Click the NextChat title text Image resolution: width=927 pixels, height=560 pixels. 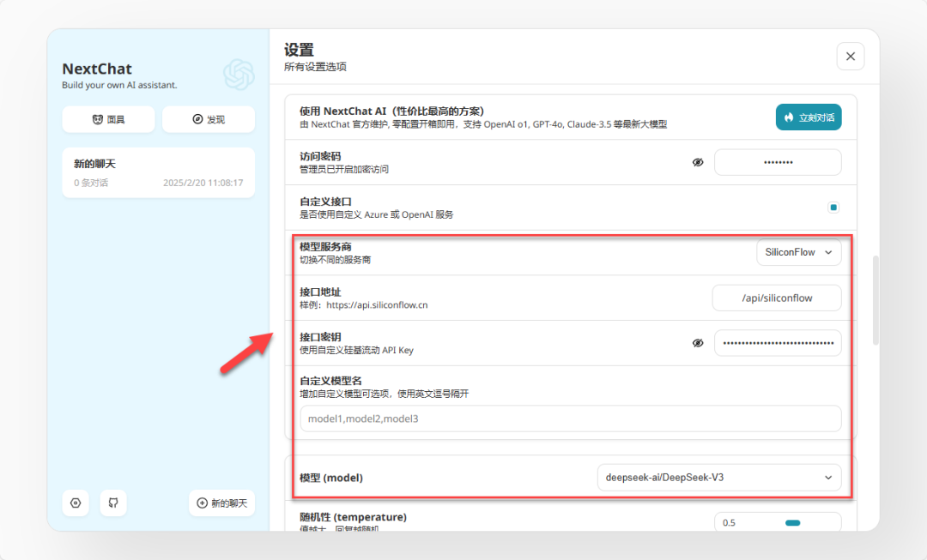(x=97, y=69)
